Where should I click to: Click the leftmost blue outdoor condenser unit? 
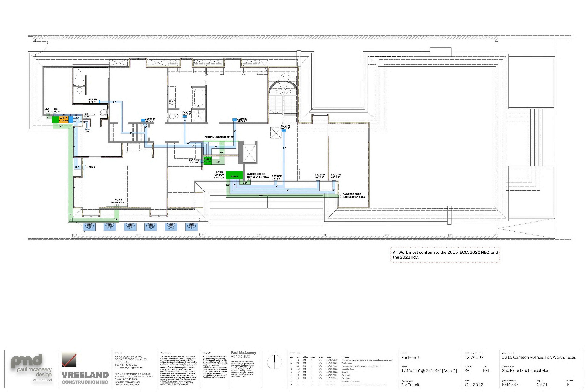[89, 227]
